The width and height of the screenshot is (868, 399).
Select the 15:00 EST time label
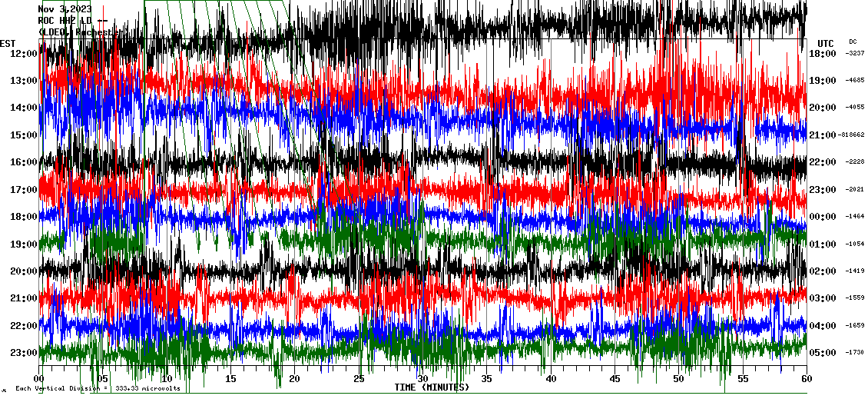(23, 135)
